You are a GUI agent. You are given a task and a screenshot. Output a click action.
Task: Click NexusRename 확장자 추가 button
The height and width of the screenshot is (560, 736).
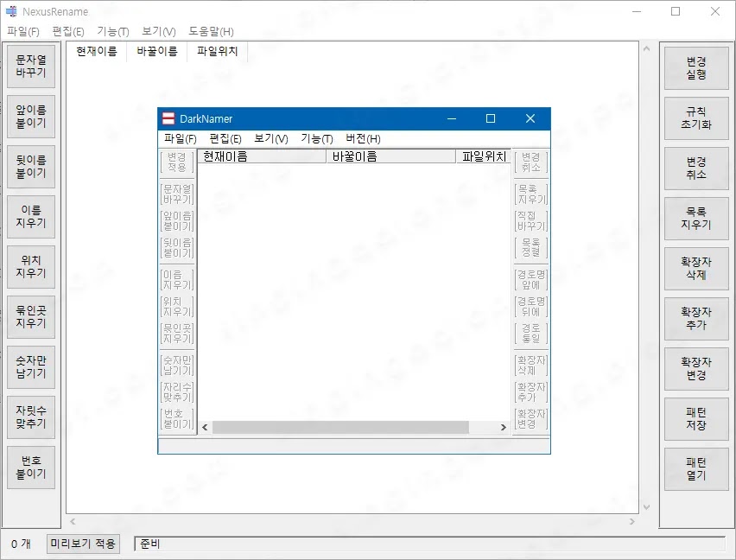[696, 319]
